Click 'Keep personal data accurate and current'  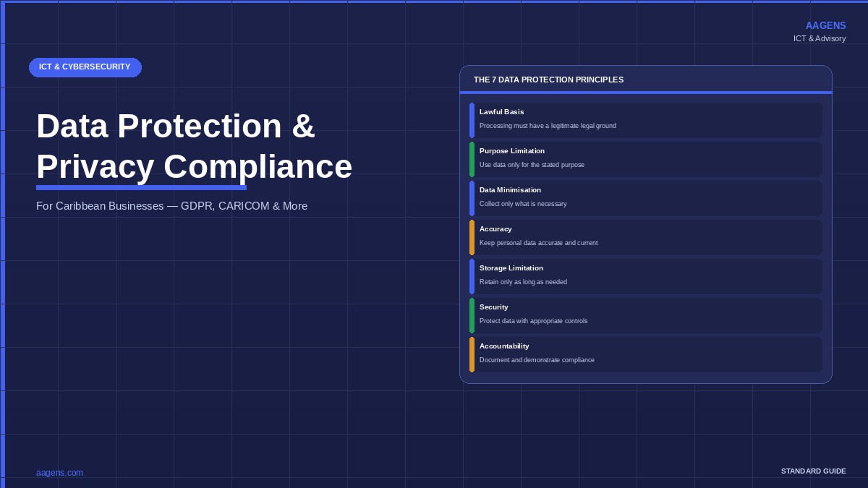point(538,243)
